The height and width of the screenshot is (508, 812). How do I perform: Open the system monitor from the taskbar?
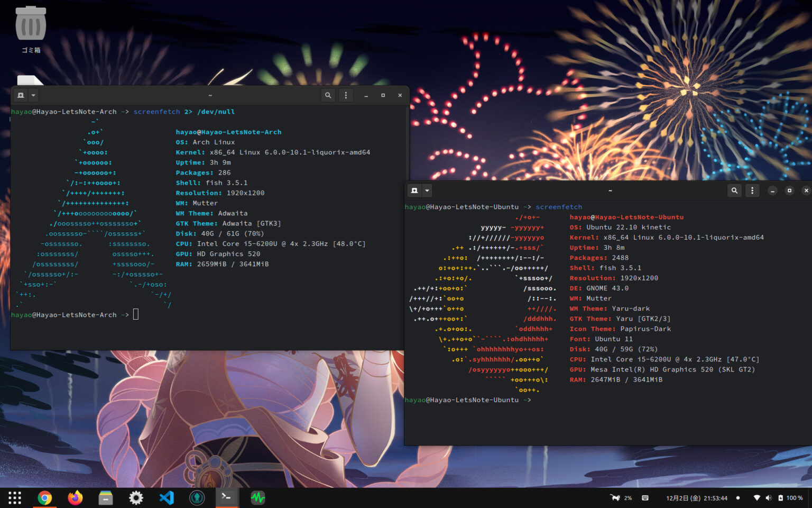click(x=257, y=498)
